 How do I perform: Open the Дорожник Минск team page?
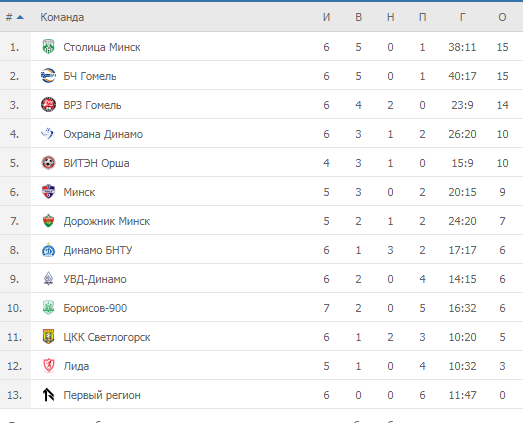click(107, 221)
